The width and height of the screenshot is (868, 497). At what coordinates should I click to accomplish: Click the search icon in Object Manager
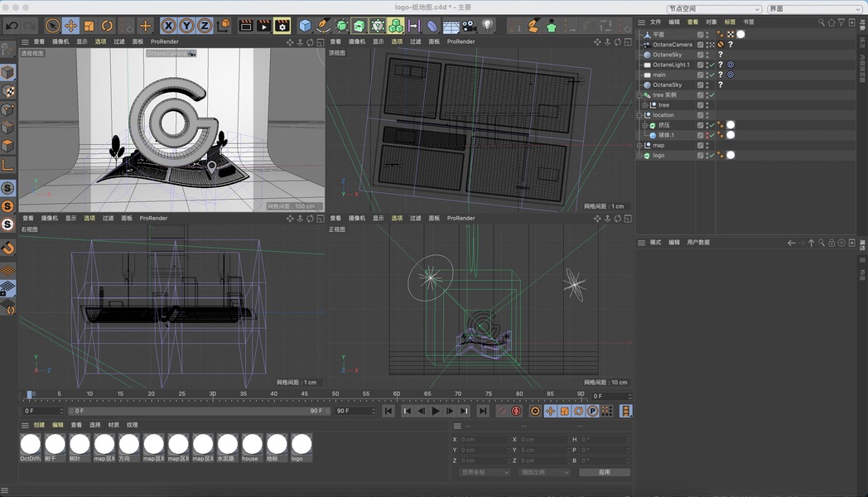pos(822,22)
